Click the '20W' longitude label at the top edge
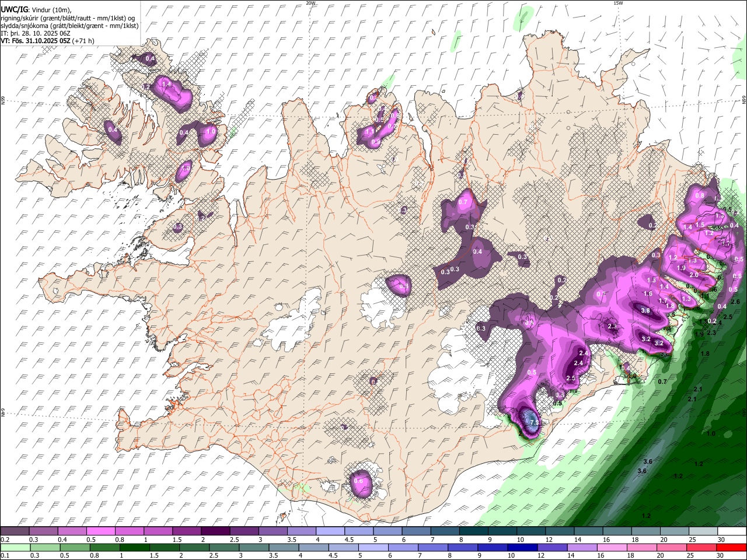Viewport: 747px width, 560px height. [x=310, y=3]
